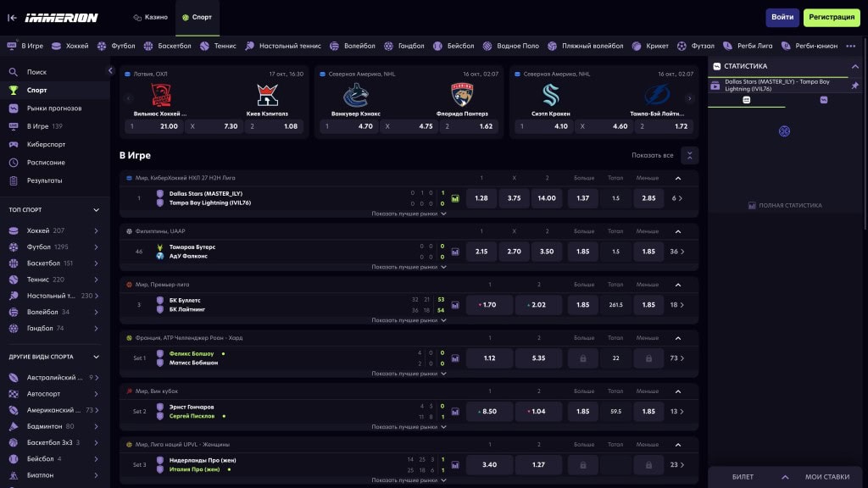Collapse the ТОП СПОРТ sidebar group
The width and height of the screenshot is (868, 488).
[97, 210]
